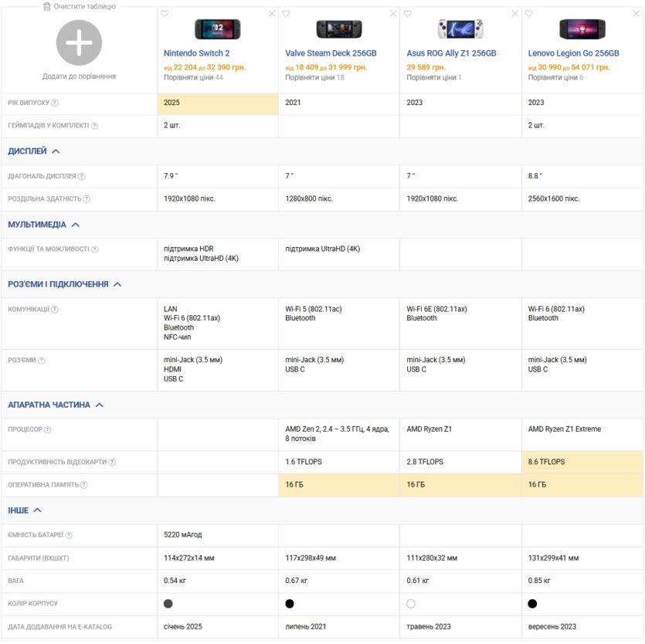
Task: Open the Valve Steam Deck product image
Action: 339,29
